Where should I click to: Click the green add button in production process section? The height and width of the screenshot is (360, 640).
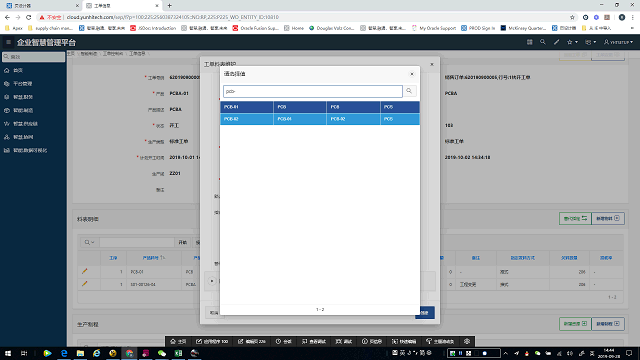pos(575,324)
